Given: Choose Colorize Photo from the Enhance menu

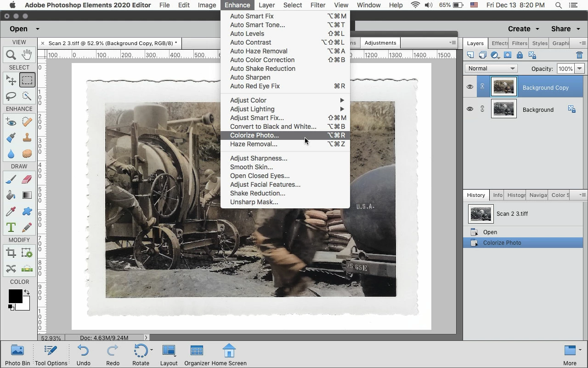Looking at the screenshot, I should 254,135.
